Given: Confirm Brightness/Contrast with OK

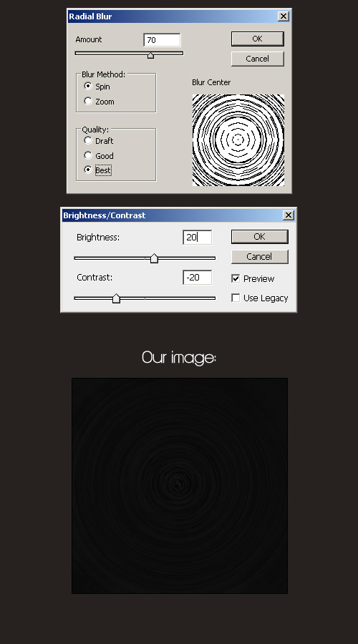Looking at the screenshot, I should pos(260,237).
